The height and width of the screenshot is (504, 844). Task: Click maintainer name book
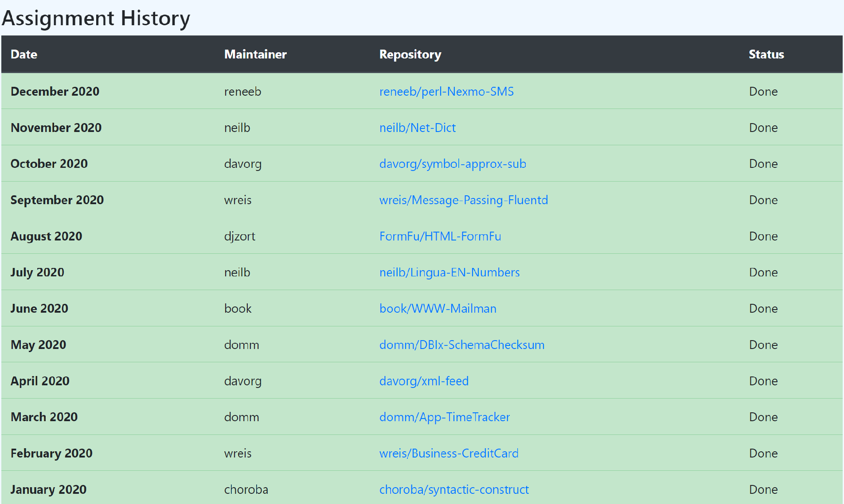click(238, 309)
